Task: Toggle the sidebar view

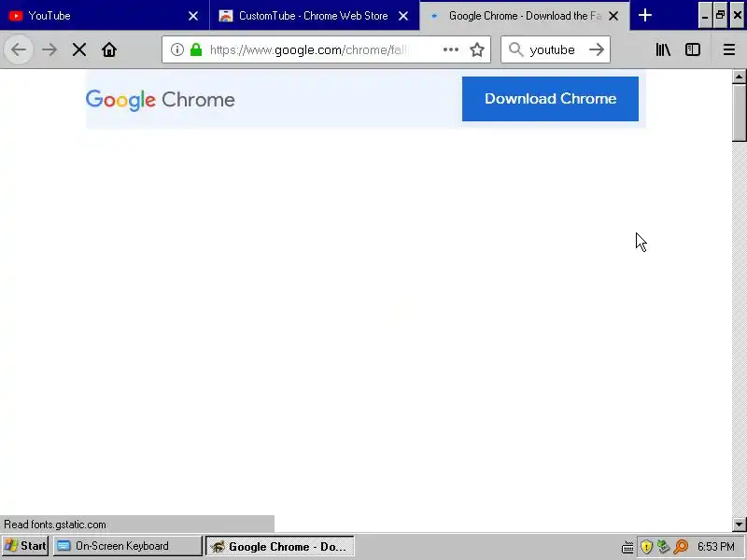Action: tap(693, 49)
